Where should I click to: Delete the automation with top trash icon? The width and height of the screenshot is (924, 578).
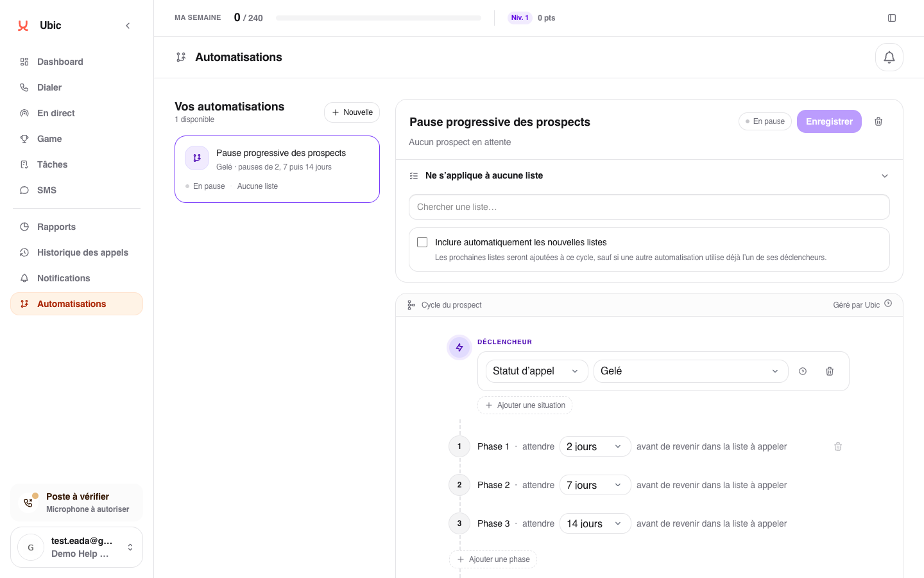pos(878,121)
